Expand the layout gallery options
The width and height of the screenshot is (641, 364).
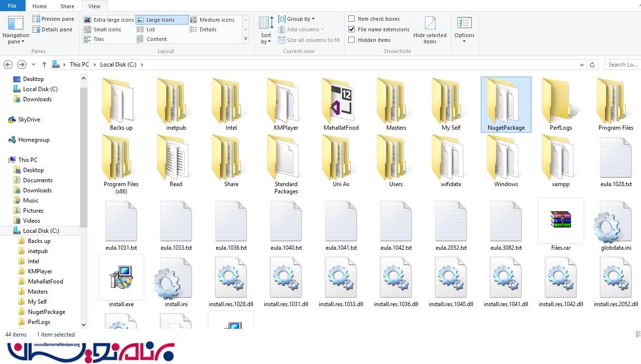(245, 39)
